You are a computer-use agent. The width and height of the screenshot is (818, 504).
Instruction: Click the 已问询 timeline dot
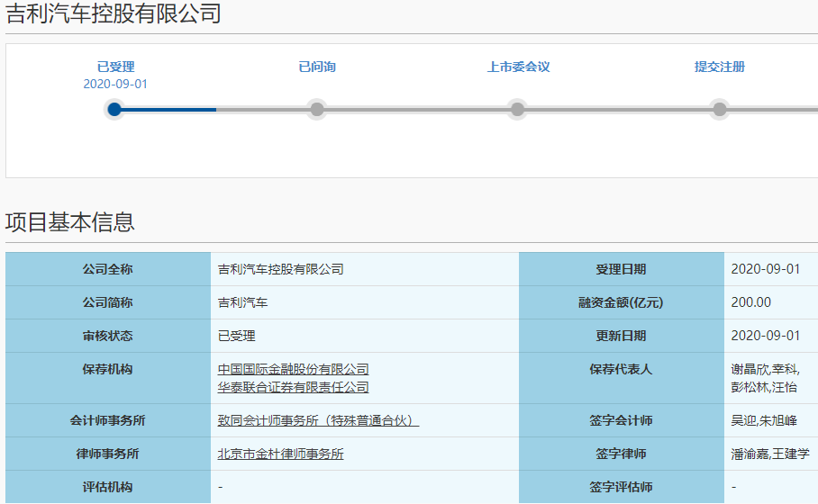pyautogui.click(x=317, y=110)
